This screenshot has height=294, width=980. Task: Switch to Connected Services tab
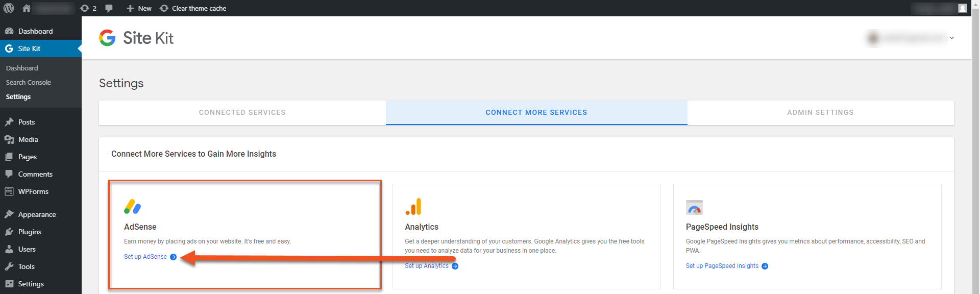click(242, 112)
